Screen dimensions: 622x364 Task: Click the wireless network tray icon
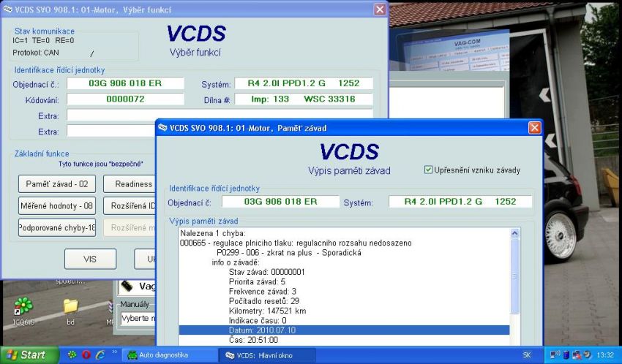(555, 355)
